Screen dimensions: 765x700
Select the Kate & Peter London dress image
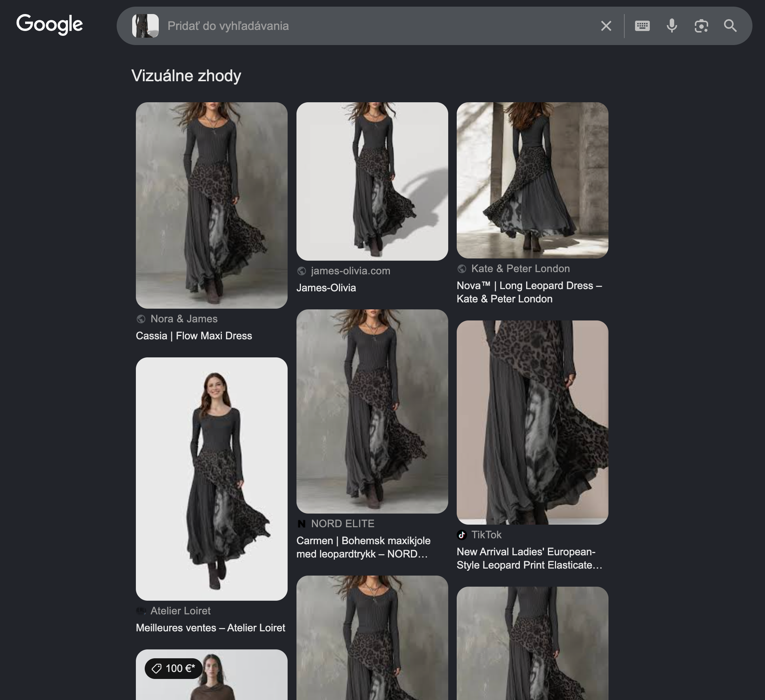[532, 180]
